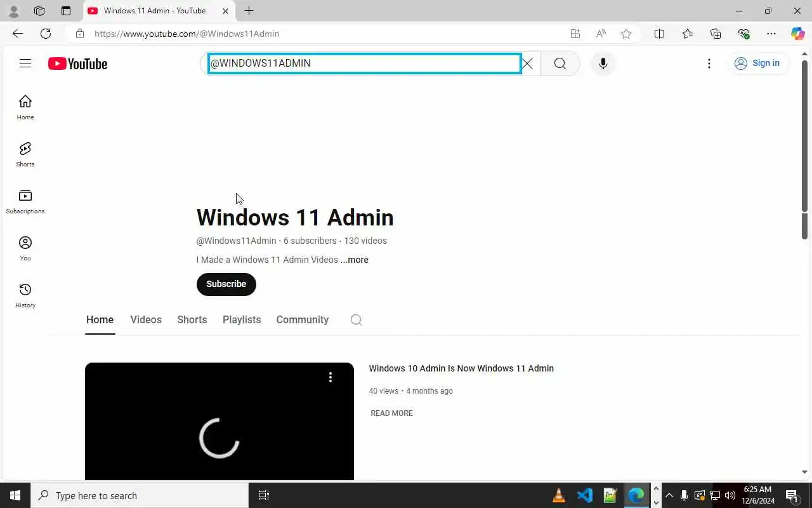Viewport: 812px width, 508px height.
Task: View site information lock icon
Action: pyautogui.click(x=80, y=34)
